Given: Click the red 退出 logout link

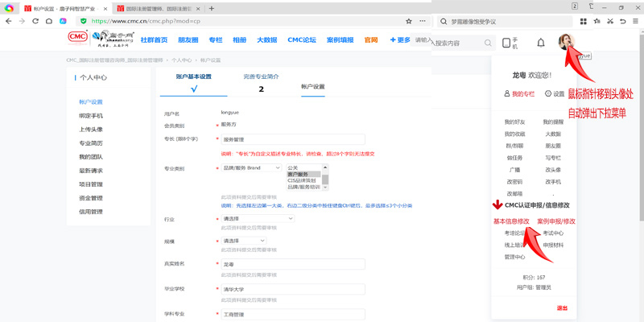Looking at the screenshot, I should (x=562, y=308).
